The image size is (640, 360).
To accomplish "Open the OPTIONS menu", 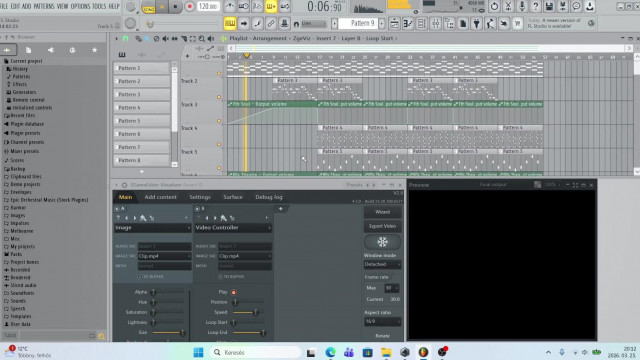I will 80,6.
